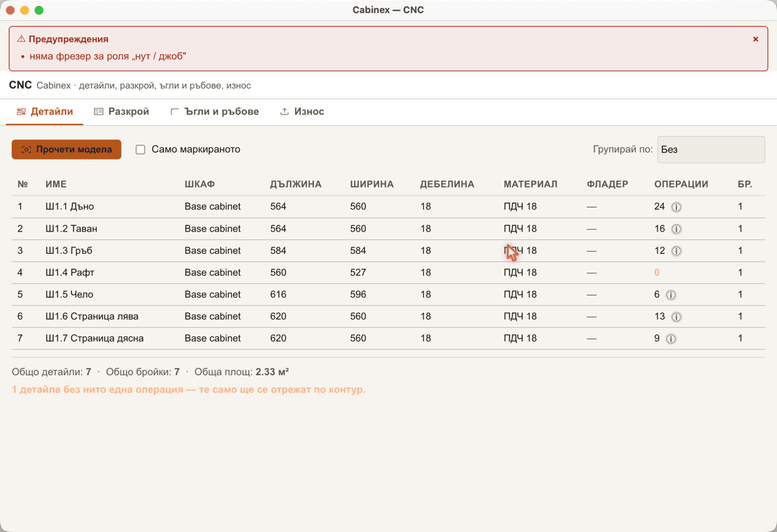The image size is (777, 532).
Task: Open the Ъгли и ръбове tab
Action: (214, 112)
